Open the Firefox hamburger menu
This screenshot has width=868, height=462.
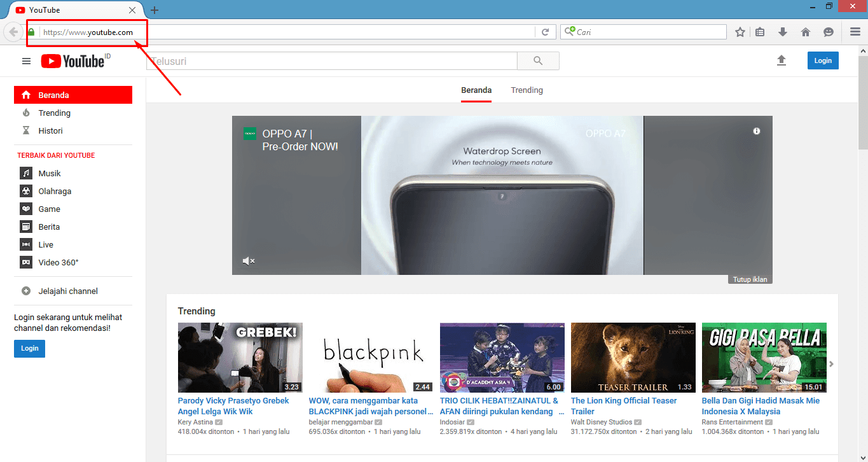tap(855, 32)
